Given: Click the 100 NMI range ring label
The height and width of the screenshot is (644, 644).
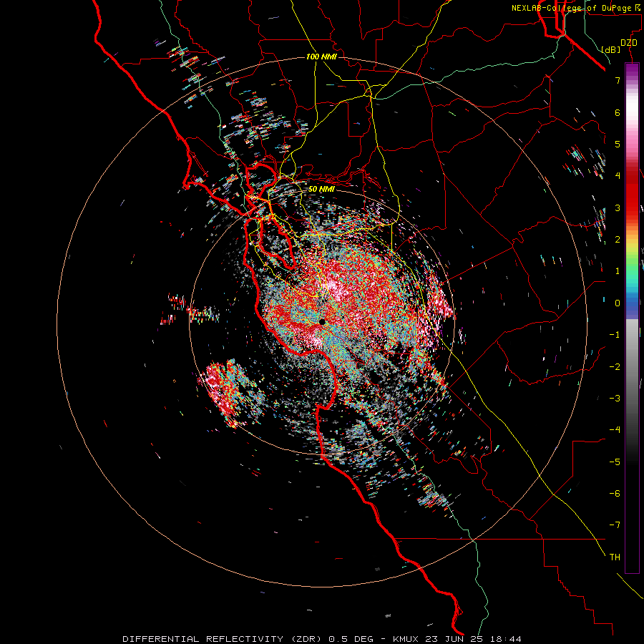Looking at the screenshot, I should [321, 57].
